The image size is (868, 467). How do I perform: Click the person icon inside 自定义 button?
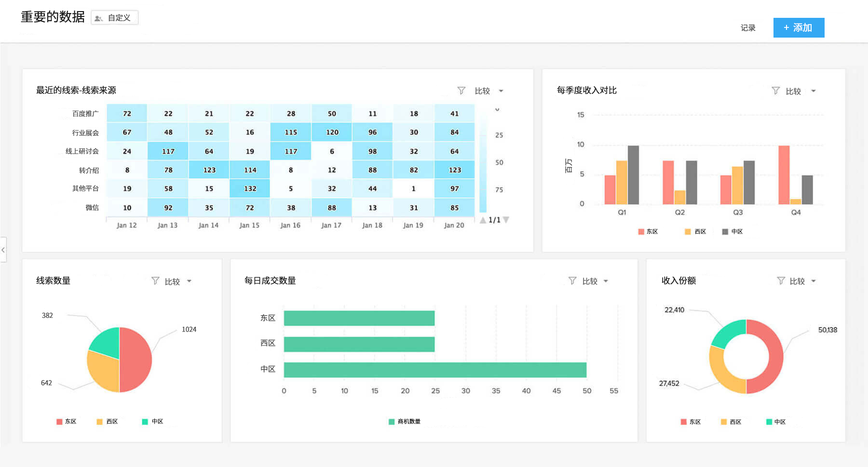pos(99,17)
